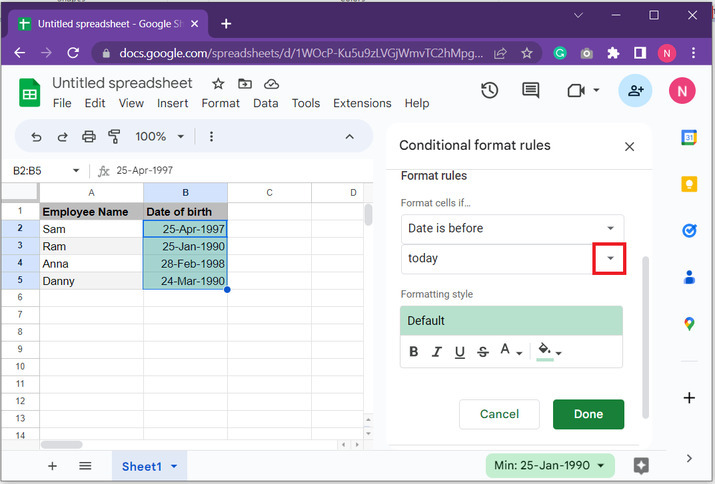Click the Undo icon in toolbar
This screenshot has width=715, height=484.
(x=36, y=137)
